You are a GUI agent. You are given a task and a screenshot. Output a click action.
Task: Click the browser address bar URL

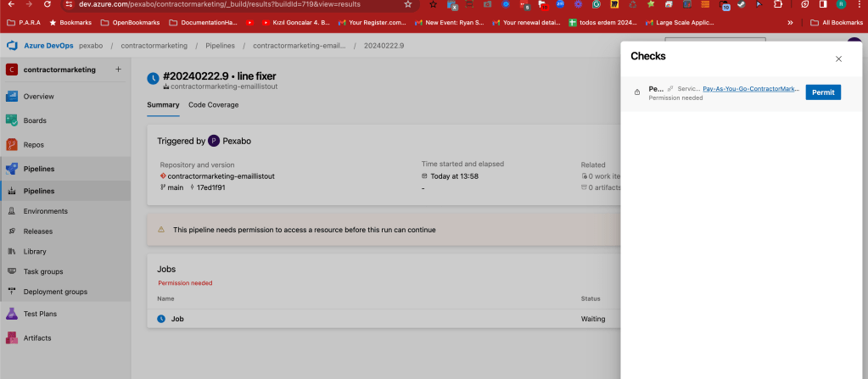coord(219,4)
